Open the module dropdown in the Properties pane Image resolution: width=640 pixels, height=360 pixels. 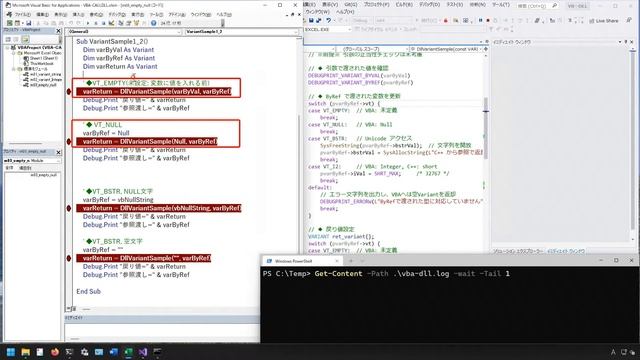[32, 161]
